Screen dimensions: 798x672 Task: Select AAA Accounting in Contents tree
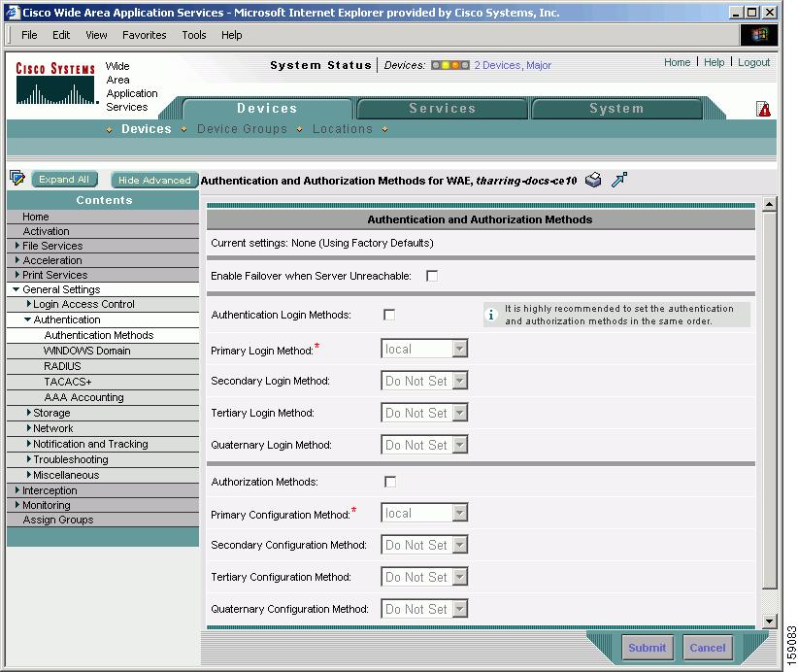point(83,397)
